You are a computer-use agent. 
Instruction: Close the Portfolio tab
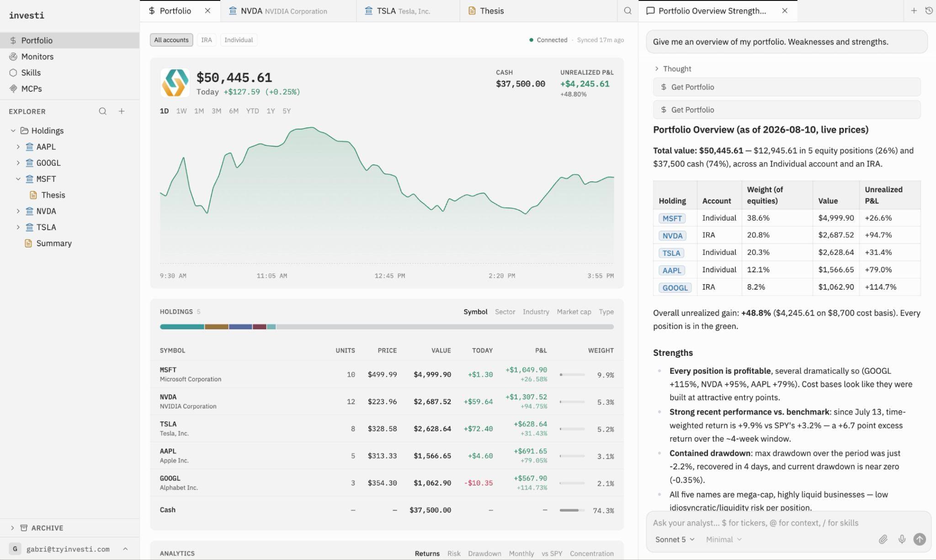click(x=207, y=11)
